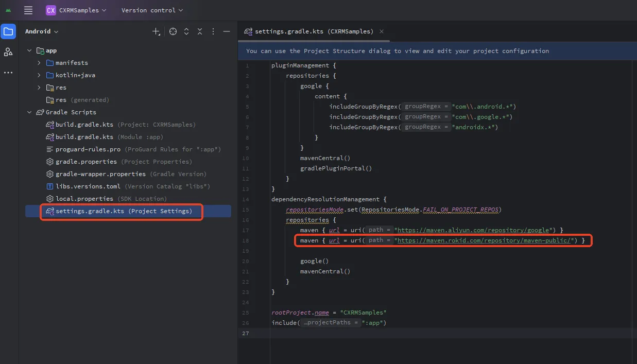Screen dimensions: 637x364
Task: Expand the kotlin+java folder
Action: point(39,75)
